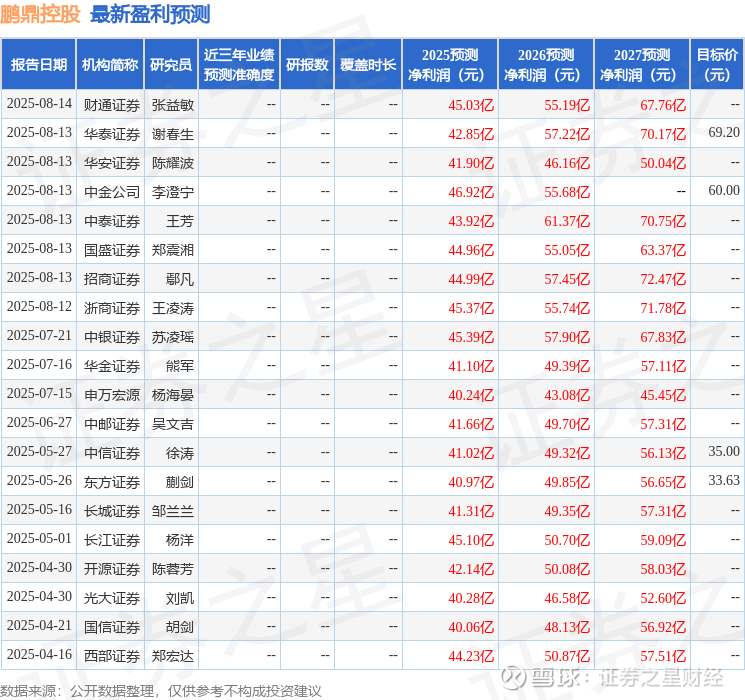This screenshot has width=745, height=700.
Task: Click analyst name 苏凌瑶
Action: point(172,337)
